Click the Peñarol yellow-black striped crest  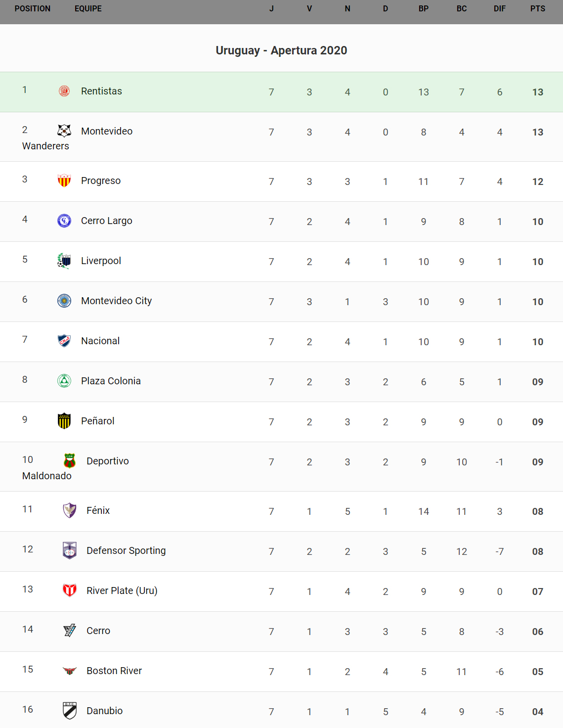pyautogui.click(x=64, y=421)
